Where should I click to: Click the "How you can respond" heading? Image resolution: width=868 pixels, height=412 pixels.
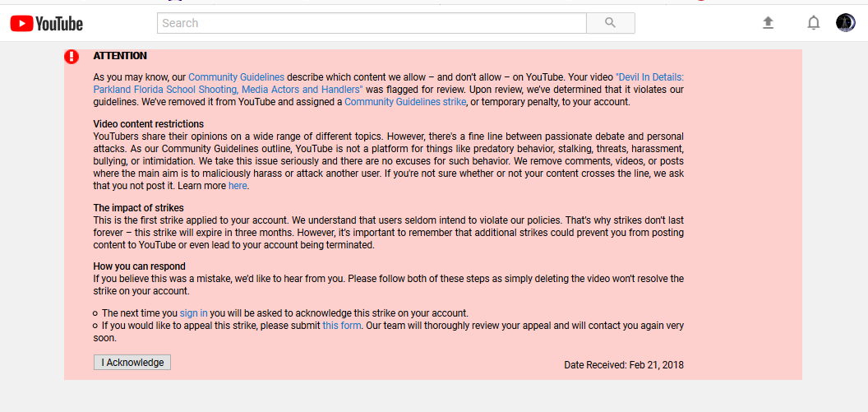[140, 266]
